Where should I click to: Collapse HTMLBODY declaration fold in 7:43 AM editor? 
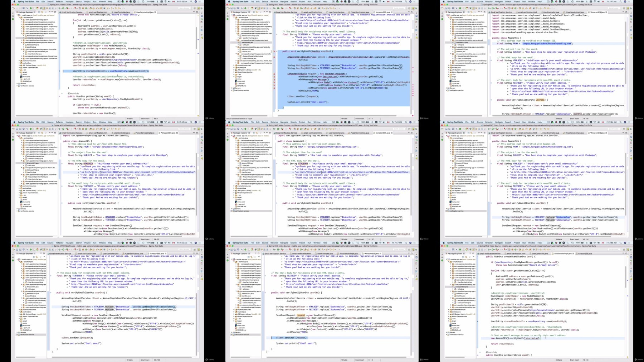click(277, 164)
